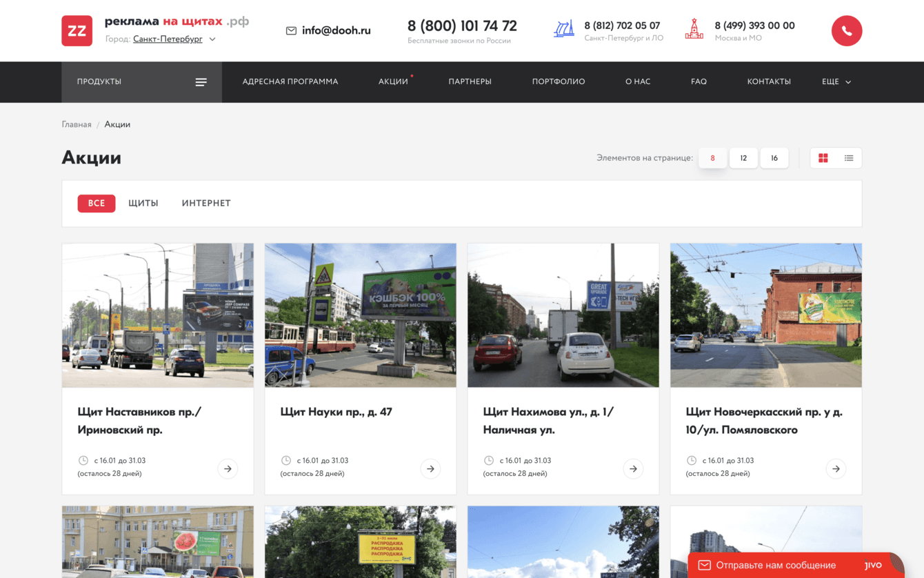Click the red phone callback button

coord(847,30)
